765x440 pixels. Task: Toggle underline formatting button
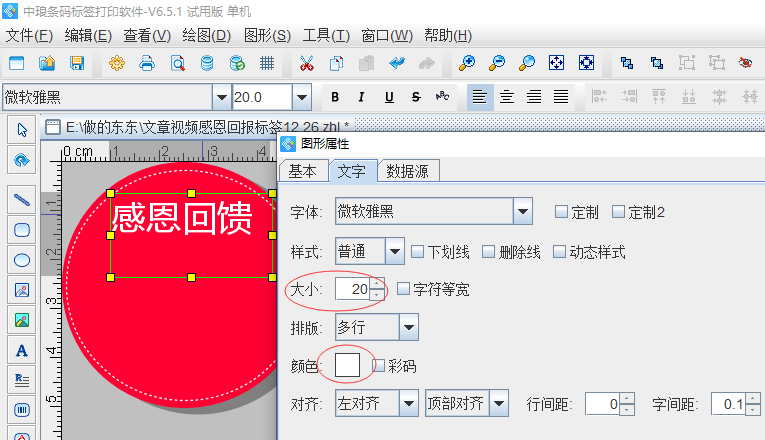click(389, 97)
